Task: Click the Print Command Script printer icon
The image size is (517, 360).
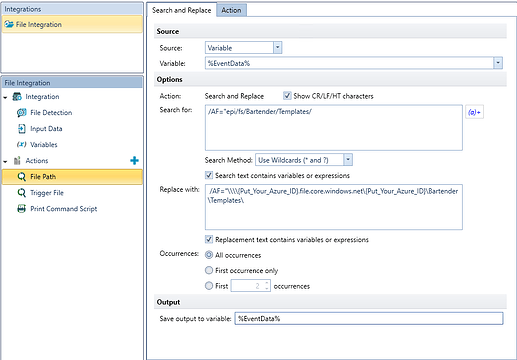Action: pyautogui.click(x=22, y=209)
